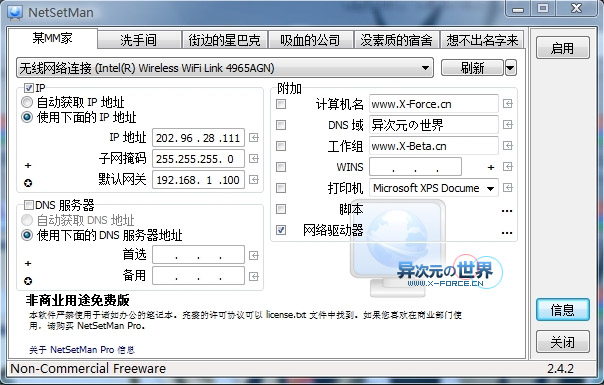Click the WINS address input field
This screenshot has width=604, height=385.
point(415,167)
